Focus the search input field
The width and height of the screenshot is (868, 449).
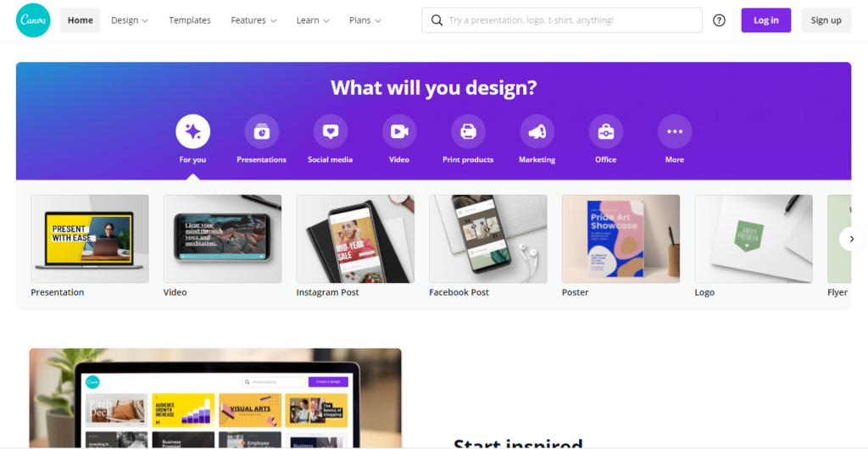pos(562,20)
